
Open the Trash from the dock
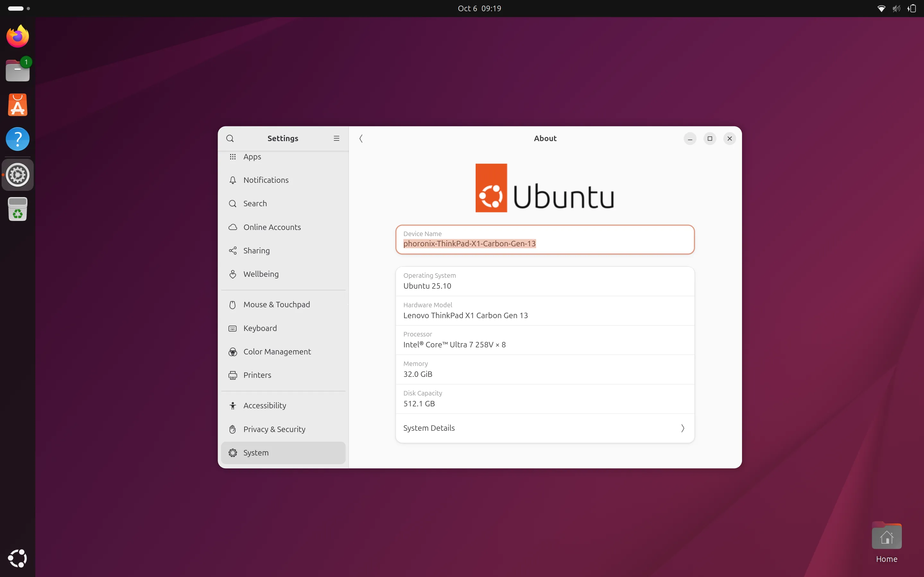(17, 209)
